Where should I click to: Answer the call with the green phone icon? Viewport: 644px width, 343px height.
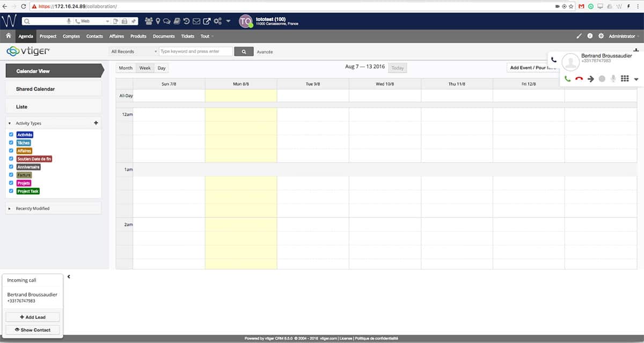point(567,79)
